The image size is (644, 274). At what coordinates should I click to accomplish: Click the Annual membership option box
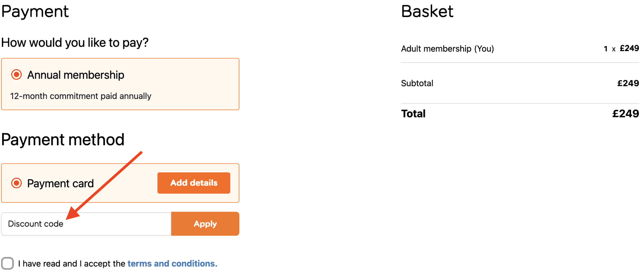[x=120, y=84]
